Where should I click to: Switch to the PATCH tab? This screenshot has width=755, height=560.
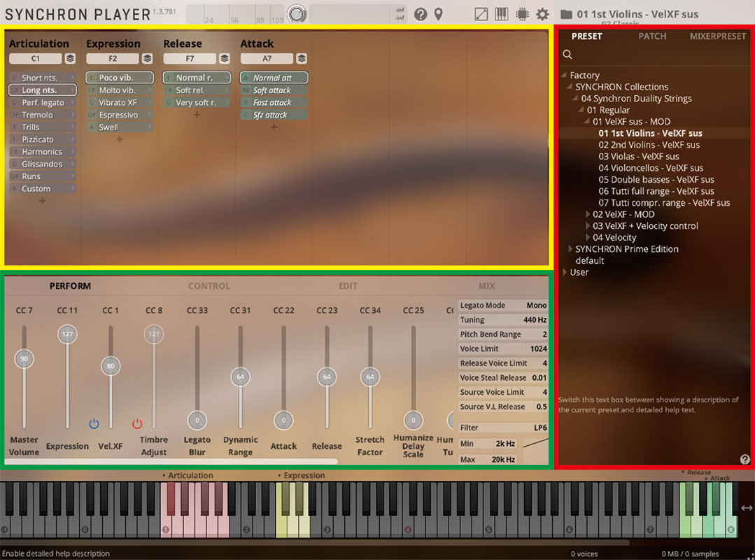pos(652,36)
